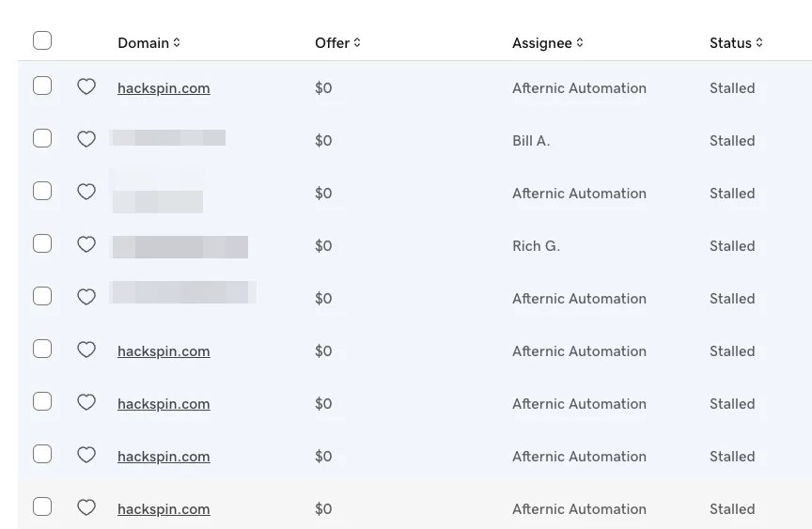Image resolution: width=812 pixels, height=529 pixels.
Task: Click the Stalled status in Rich G. row
Action: 732,246
